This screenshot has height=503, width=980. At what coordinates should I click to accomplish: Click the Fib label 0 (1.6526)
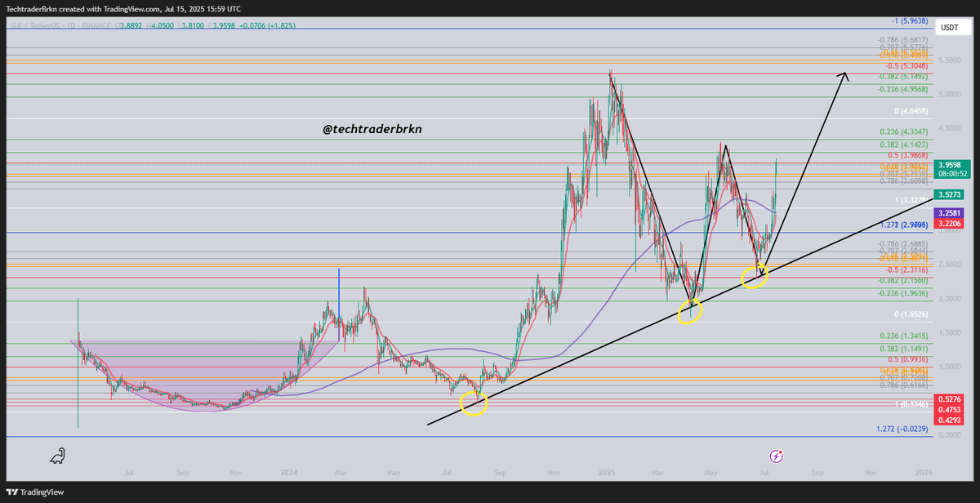point(910,314)
